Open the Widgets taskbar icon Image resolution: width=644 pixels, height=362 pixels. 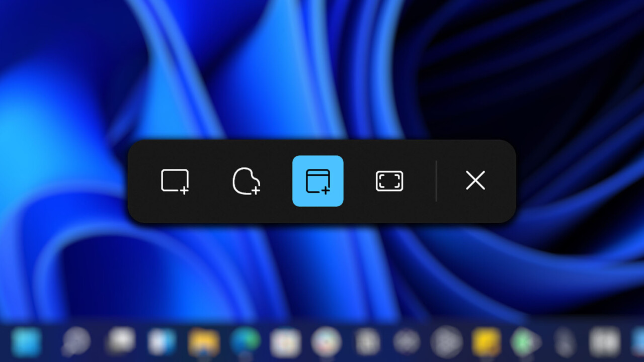point(162,342)
